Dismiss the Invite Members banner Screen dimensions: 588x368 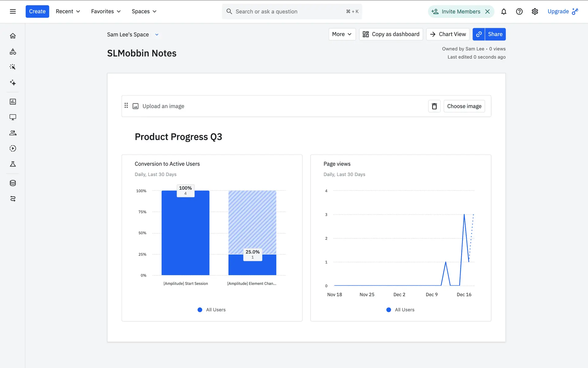[488, 12]
